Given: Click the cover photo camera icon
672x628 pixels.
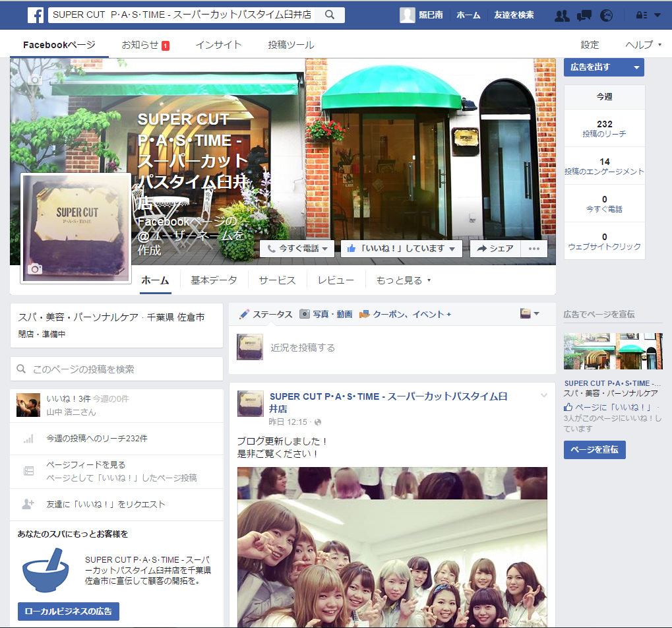Looking at the screenshot, I should click(35, 80).
